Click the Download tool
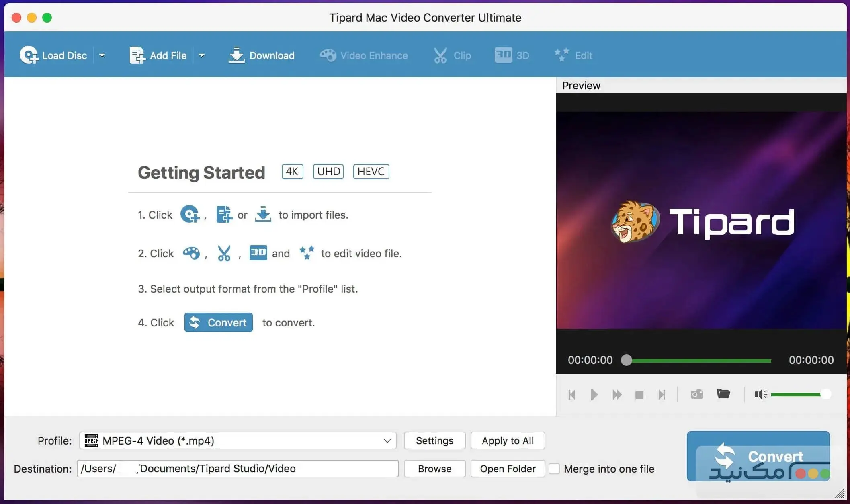850x504 pixels. [x=261, y=55]
